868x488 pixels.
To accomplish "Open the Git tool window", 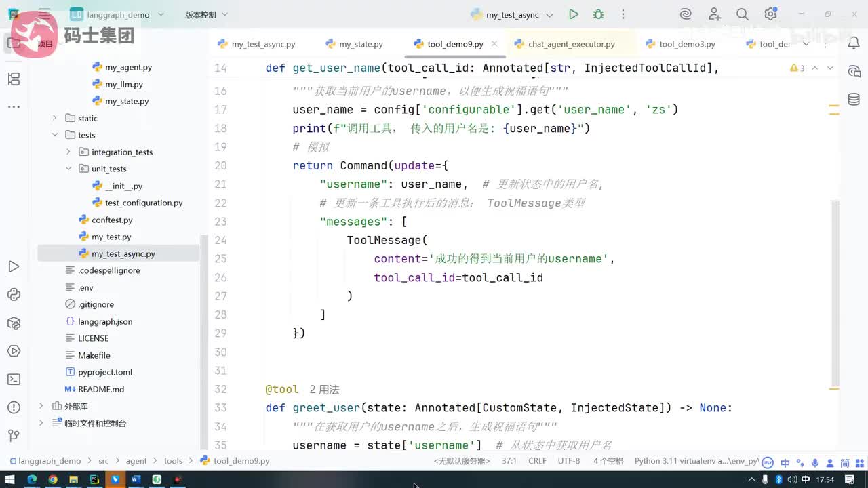I will pos(14,436).
